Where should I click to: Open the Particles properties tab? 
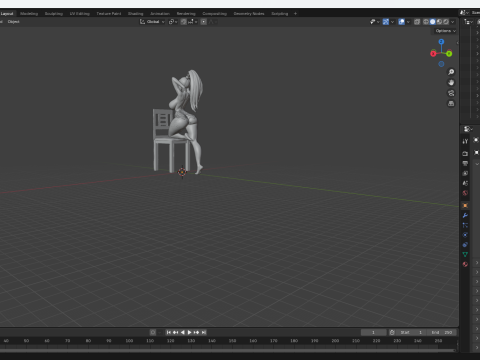[x=465, y=225]
